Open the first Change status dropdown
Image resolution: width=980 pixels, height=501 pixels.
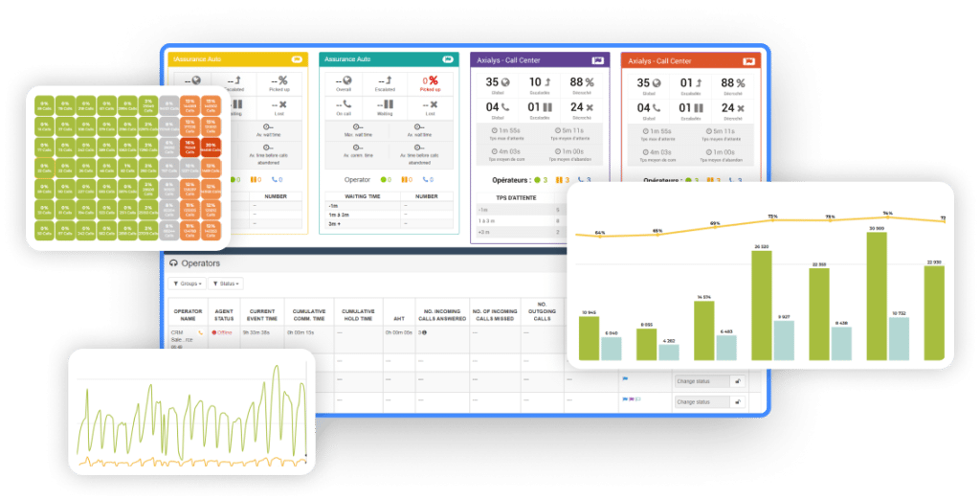coord(703,381)
